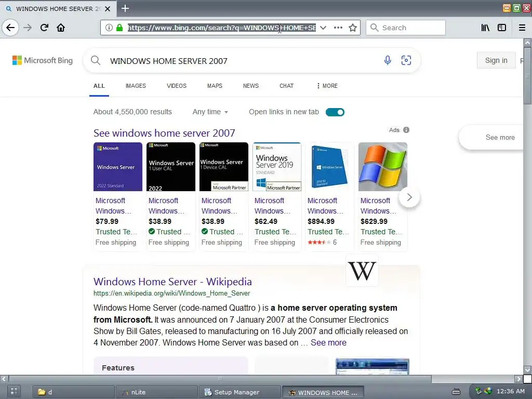Go back with the browser back arrow

coord(10,28)
